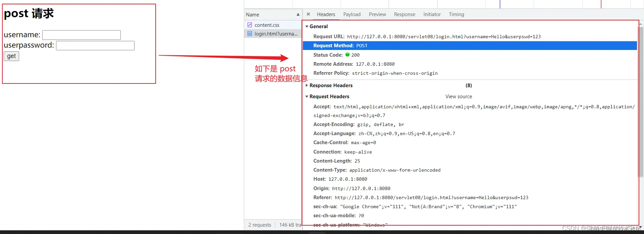
Task: Collapse the General section triangle
Action: click(x=307, y=26)
